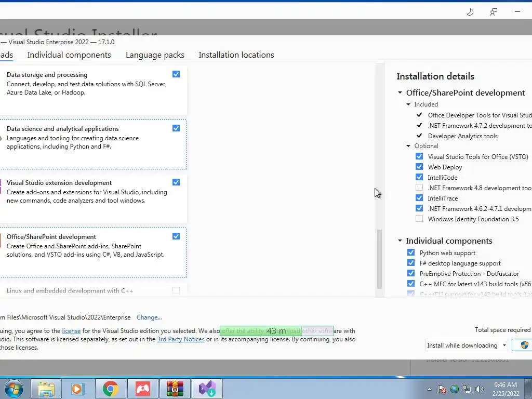Open Action Center flag tray icon
The height and width of the screenshot is (399, 532).
442,389
